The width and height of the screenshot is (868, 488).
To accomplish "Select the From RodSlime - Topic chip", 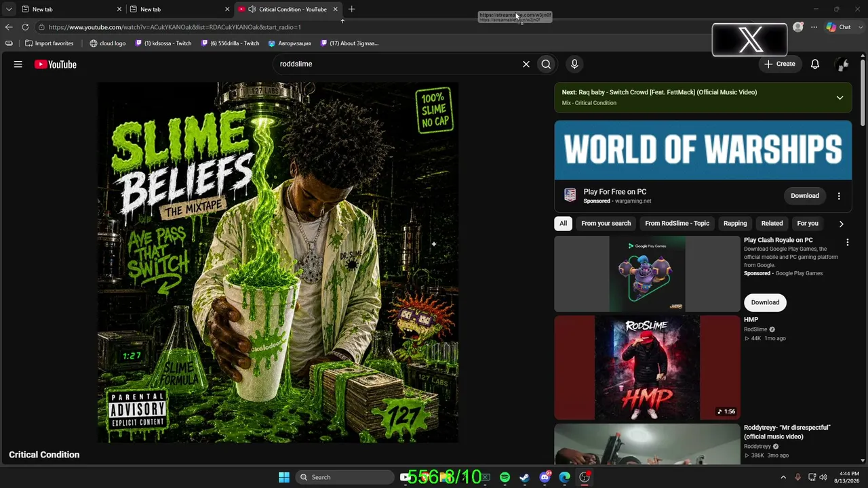I will 677,223.
